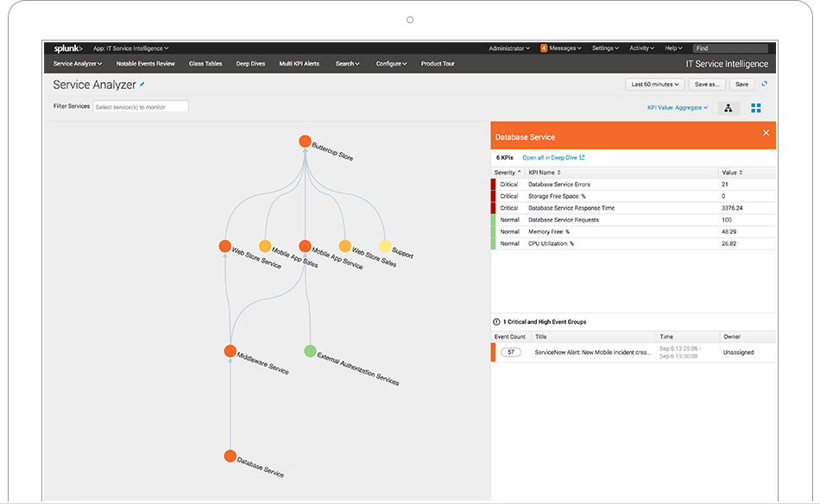Select the Buttercup Store node
Screen dimensions: 820x504
[x=305, y=142]
